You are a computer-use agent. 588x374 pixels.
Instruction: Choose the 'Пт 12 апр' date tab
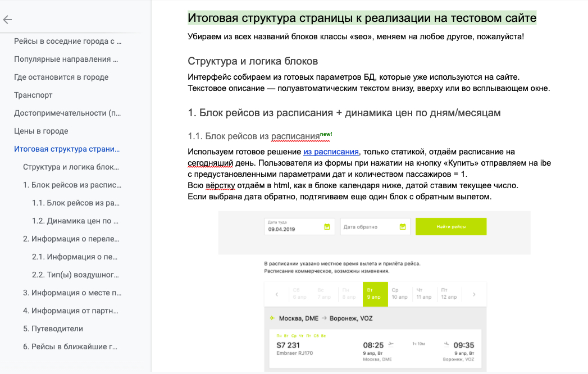point(448,294)
